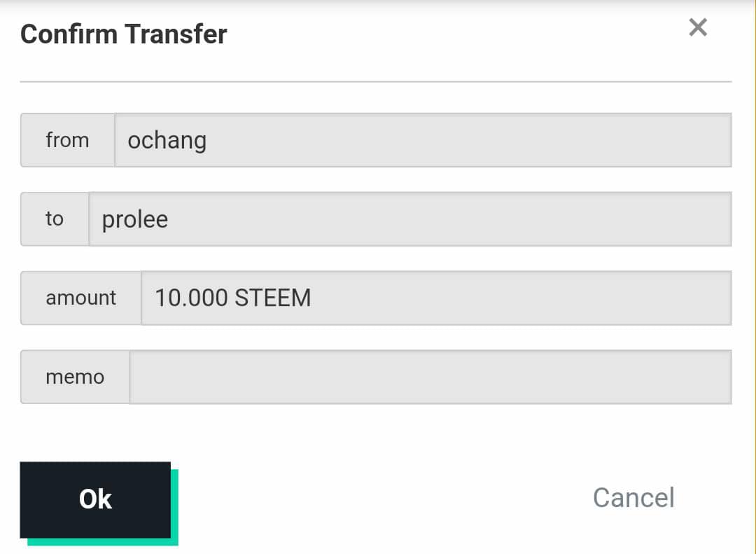The width and height of the screenshot is (756, 554).
Task: Select the sender name ochang
Action: (167, 141)
